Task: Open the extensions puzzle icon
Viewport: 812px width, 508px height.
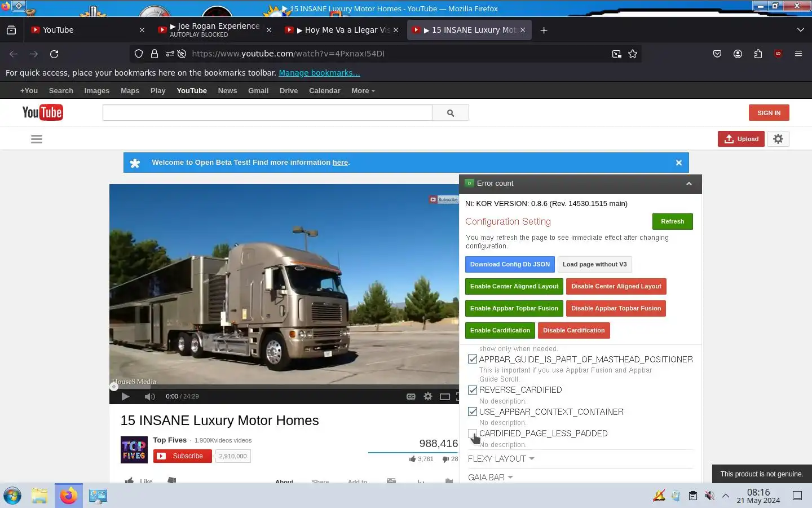Action: tap(758, 54)
